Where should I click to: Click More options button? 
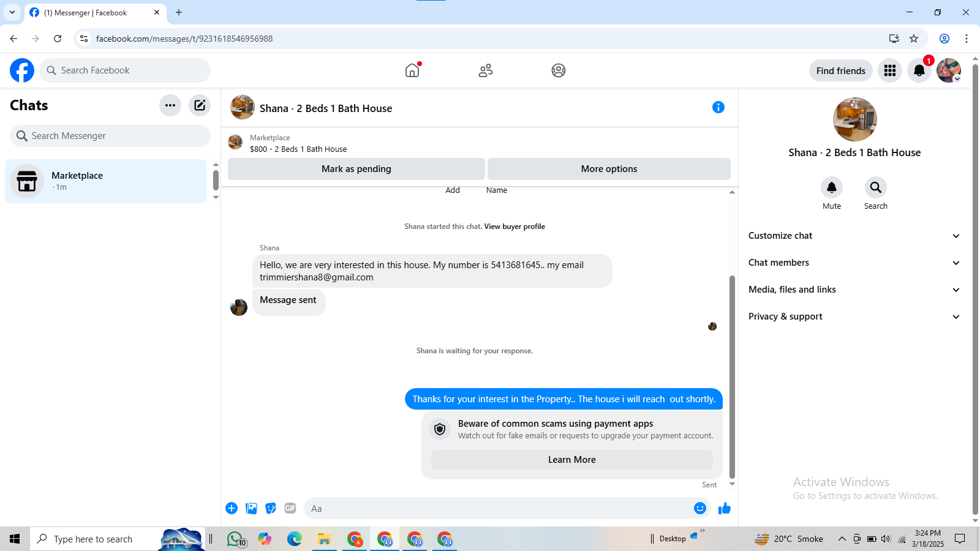click(x=609, y=169)
